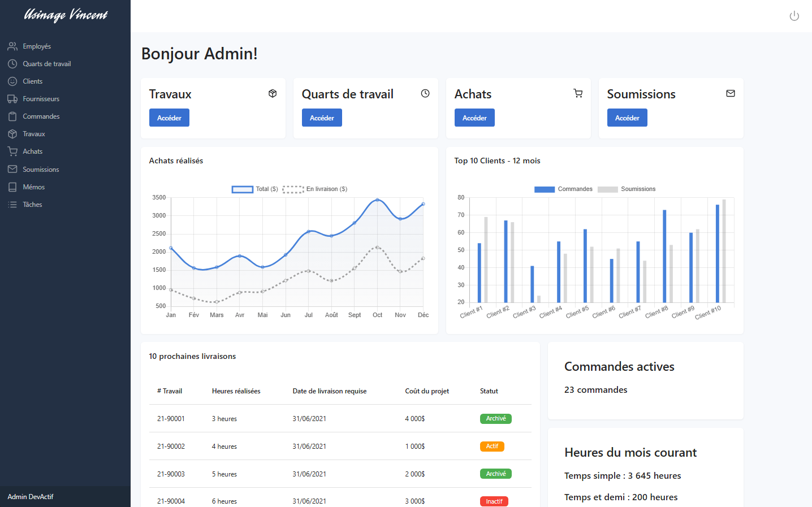Click the Usinage Vincent logo
812x507 pixels.
coord(66,15)
